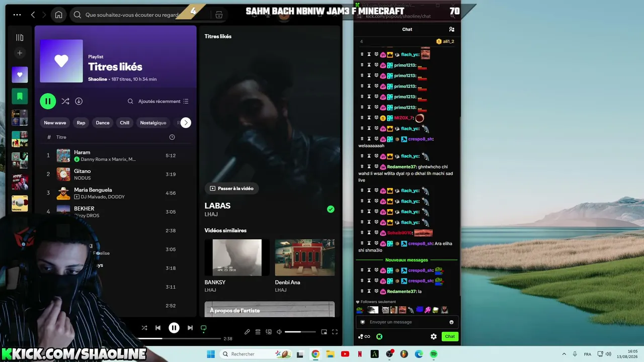The image size is (644, 362).
Task: Skip to the previous track
Action: (158, 328)
